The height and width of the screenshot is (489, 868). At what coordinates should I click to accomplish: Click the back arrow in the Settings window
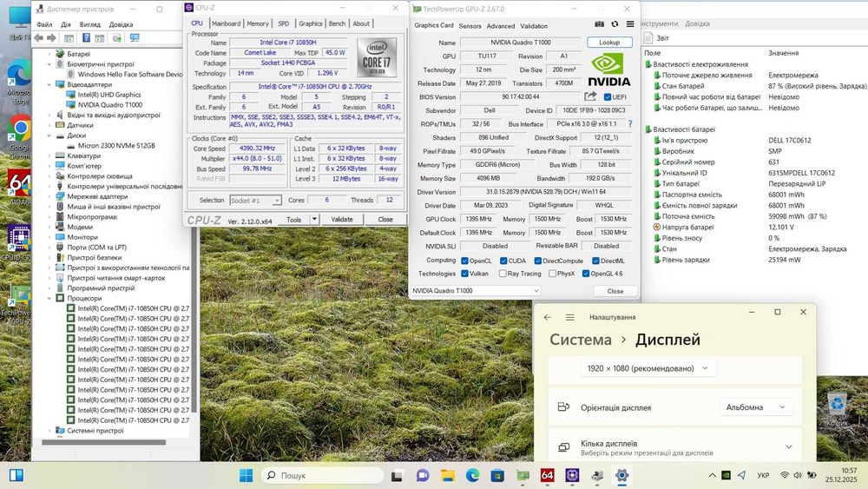click(548, 317)
